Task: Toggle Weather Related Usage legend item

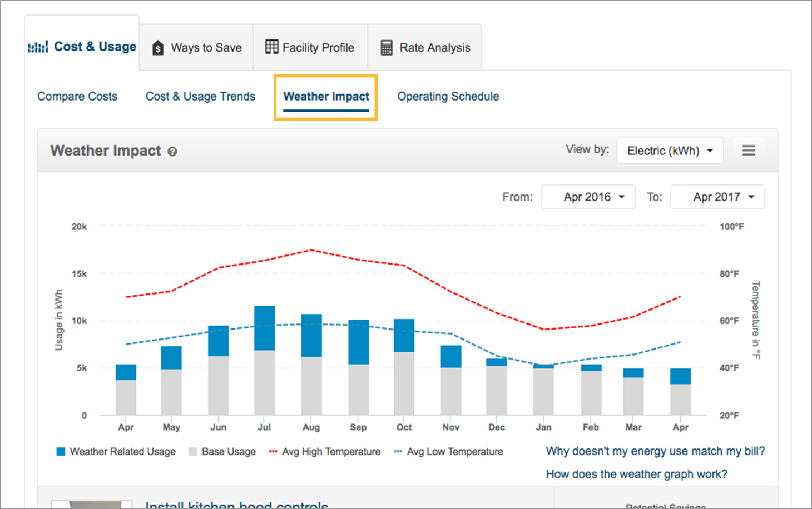Action: 116,452
